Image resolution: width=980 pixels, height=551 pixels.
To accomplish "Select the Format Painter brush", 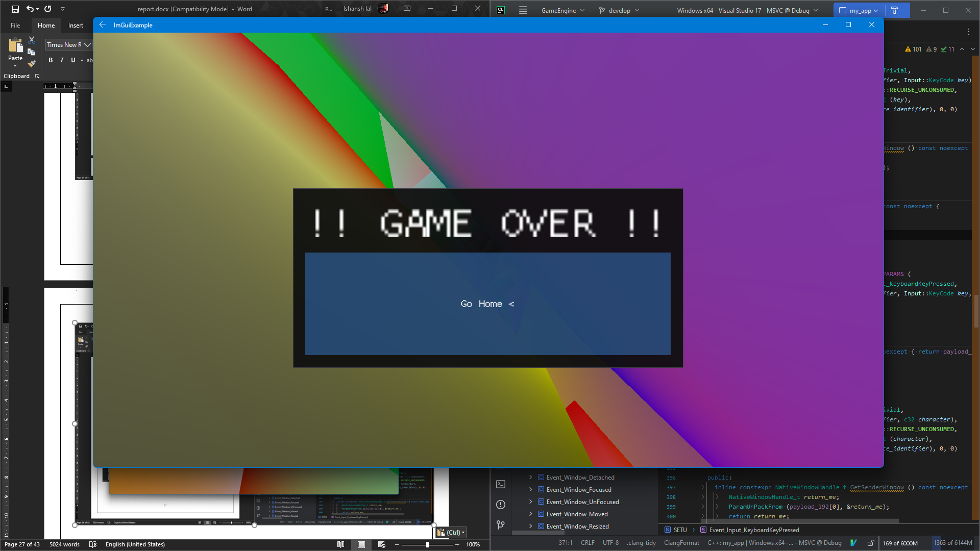I will pos(32,64).
